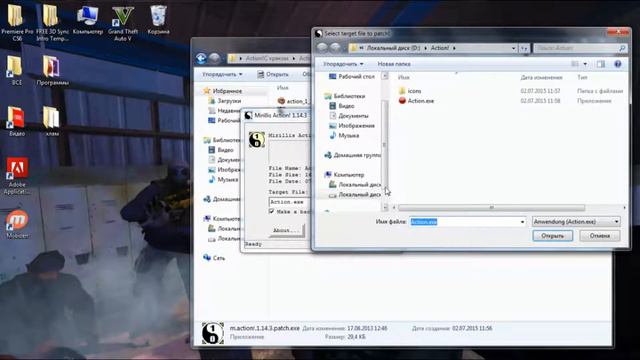The image size is (640, 360).
Task: Select Видео in the dialog sidebar
Action: tap(341, 106)
